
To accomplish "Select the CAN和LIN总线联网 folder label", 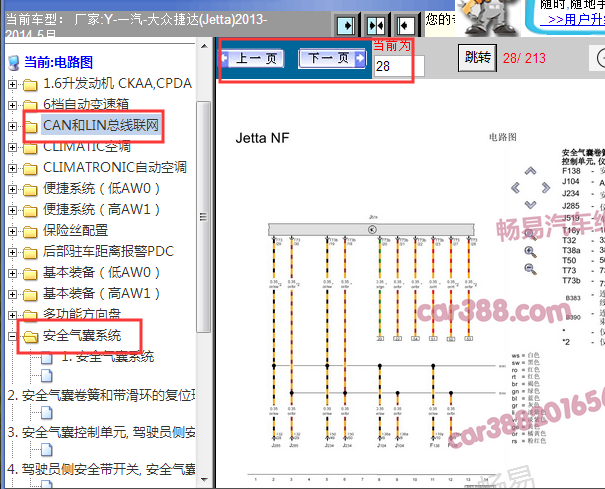I will click(x=101, y=125).
